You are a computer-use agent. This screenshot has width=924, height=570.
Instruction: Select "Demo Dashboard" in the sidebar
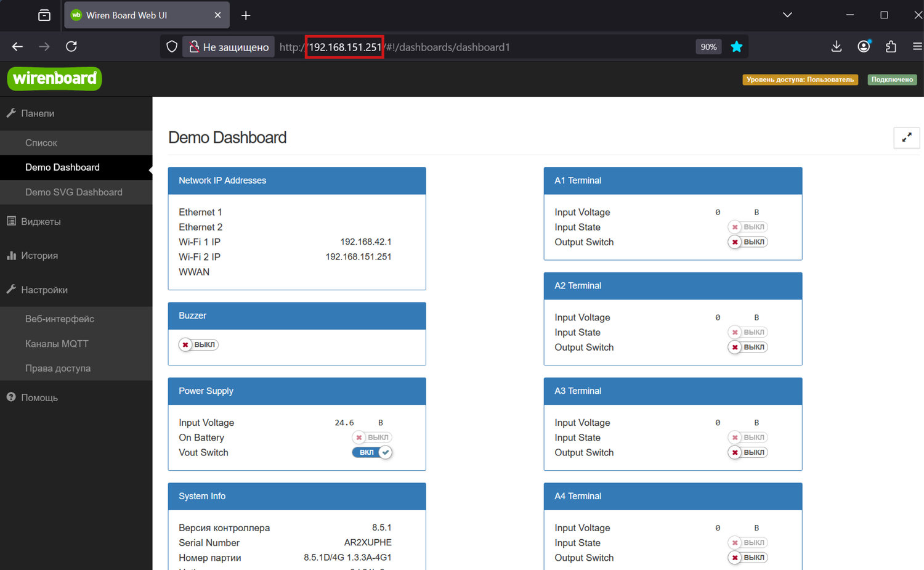click(76, 168)
